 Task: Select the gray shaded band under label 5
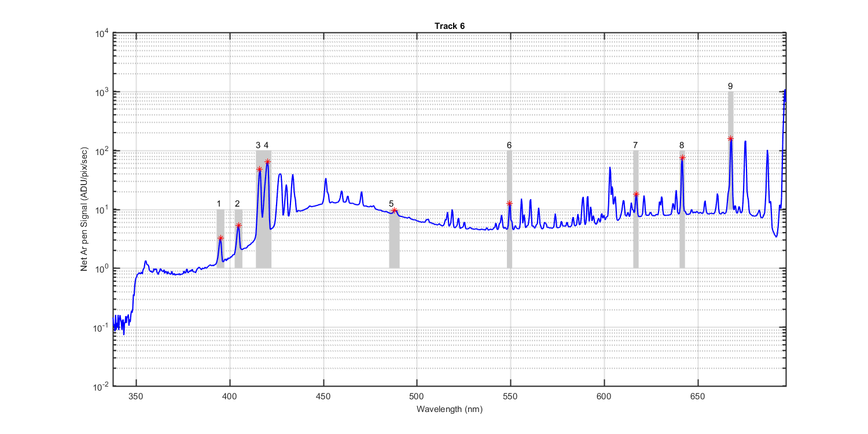394,239
